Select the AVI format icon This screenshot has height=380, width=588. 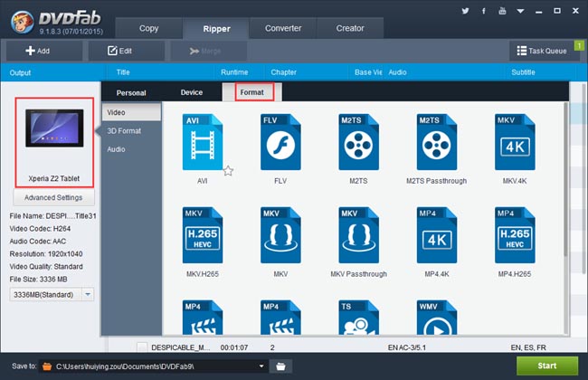(x=203, y=142)
